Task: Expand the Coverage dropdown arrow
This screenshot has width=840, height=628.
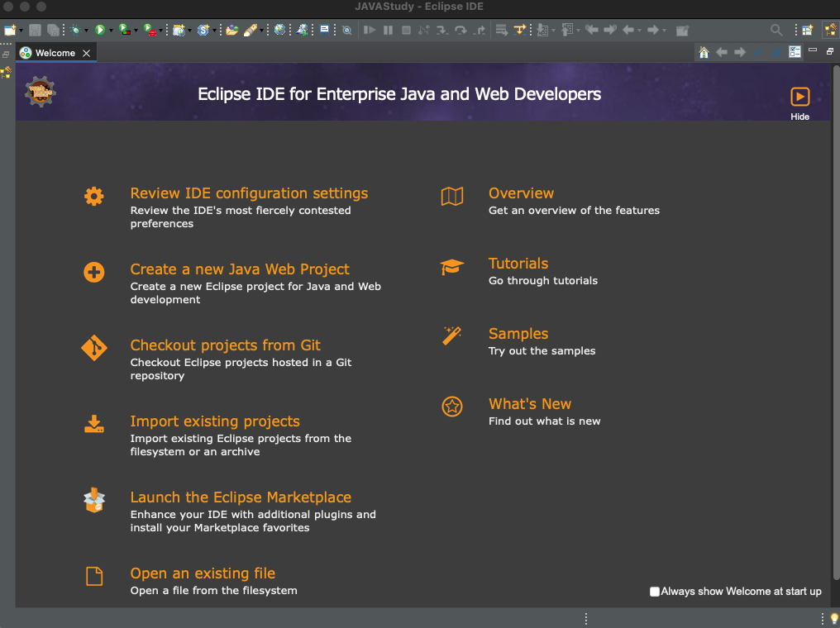Action: (136, 31)
